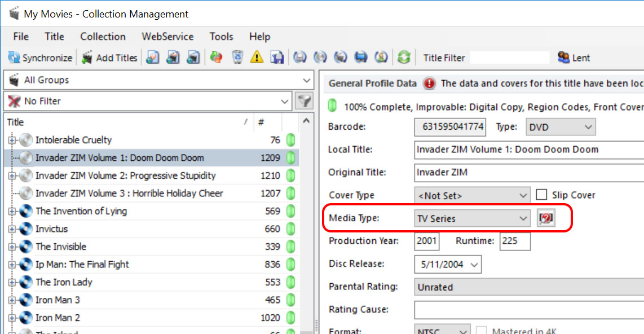Click the green status indicator for Invader ZIM Volume 2
This screenshot has height=334, width=644.
[291, 175]
